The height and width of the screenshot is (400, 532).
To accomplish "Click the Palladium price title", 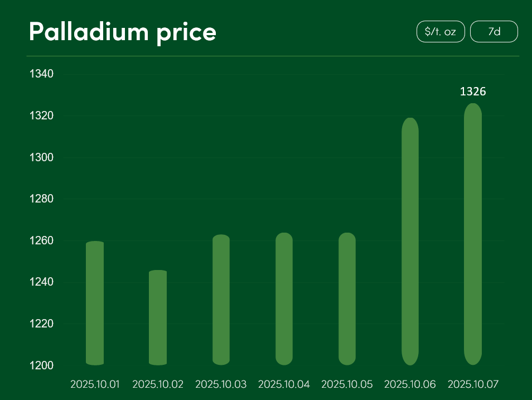I will tap(123, 32).
